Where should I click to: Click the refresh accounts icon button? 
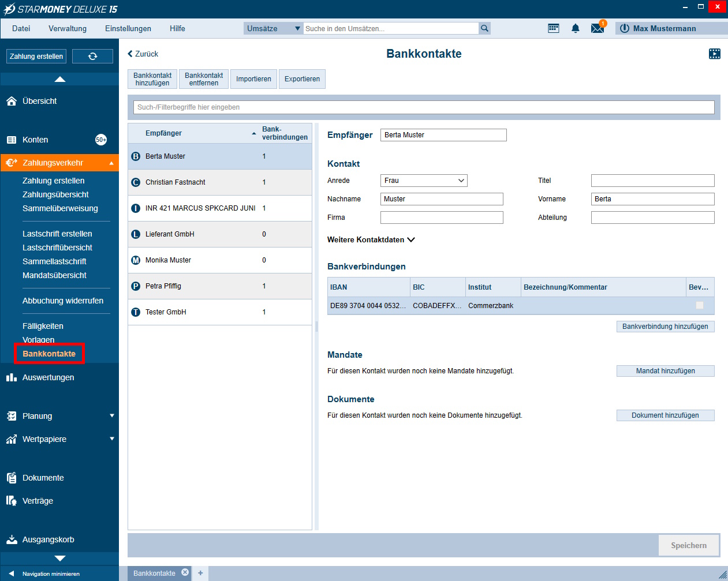point(92,56)
